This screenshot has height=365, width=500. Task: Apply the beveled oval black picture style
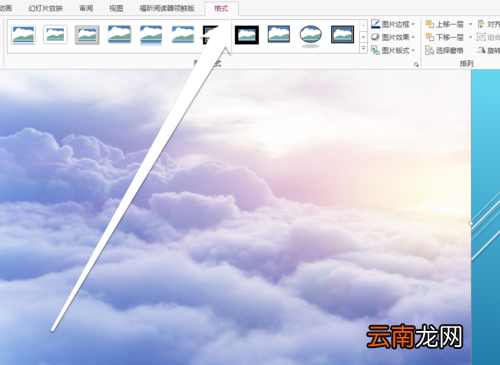point(311,36)
